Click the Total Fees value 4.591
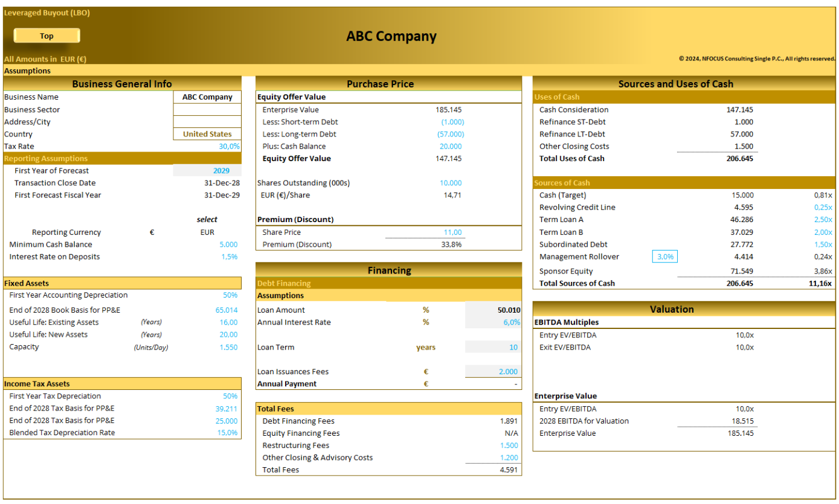The height and width of the screenshot is (504, 839). click(509, 470)
